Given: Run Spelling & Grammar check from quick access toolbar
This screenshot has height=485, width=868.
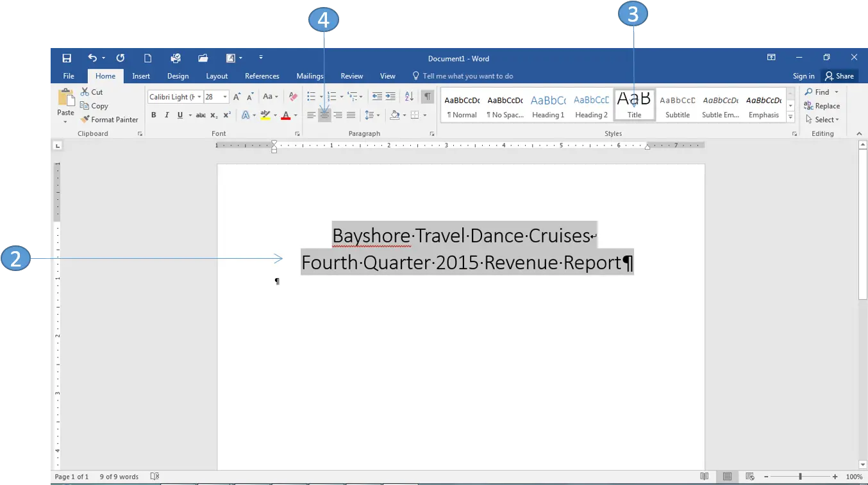Looking at the screenshot, I should click(x=175, y=58).
